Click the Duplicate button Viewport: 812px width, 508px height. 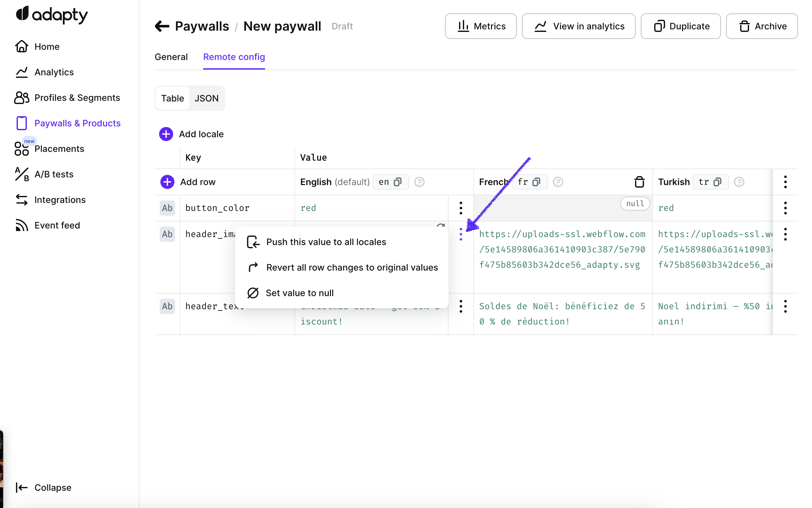(x=680, y=26)
